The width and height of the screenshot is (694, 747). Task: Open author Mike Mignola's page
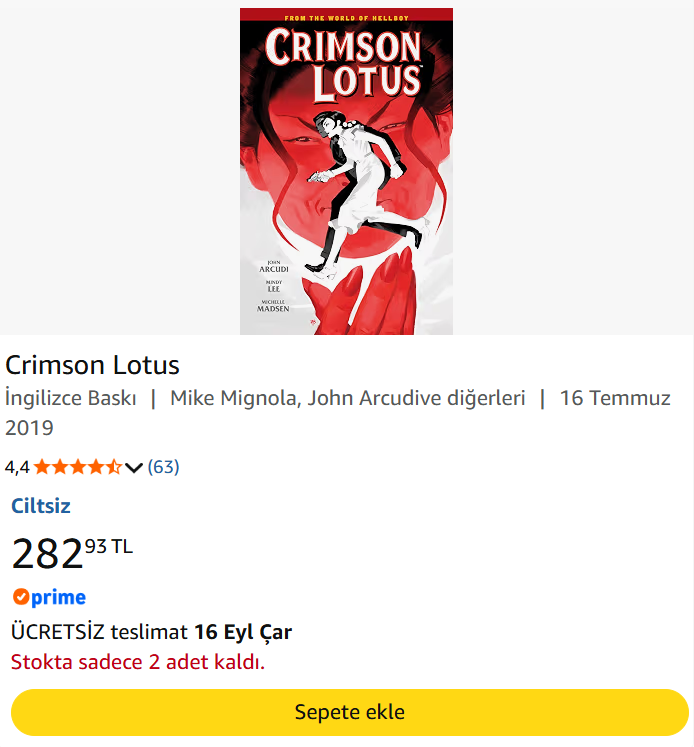point(232,398)
